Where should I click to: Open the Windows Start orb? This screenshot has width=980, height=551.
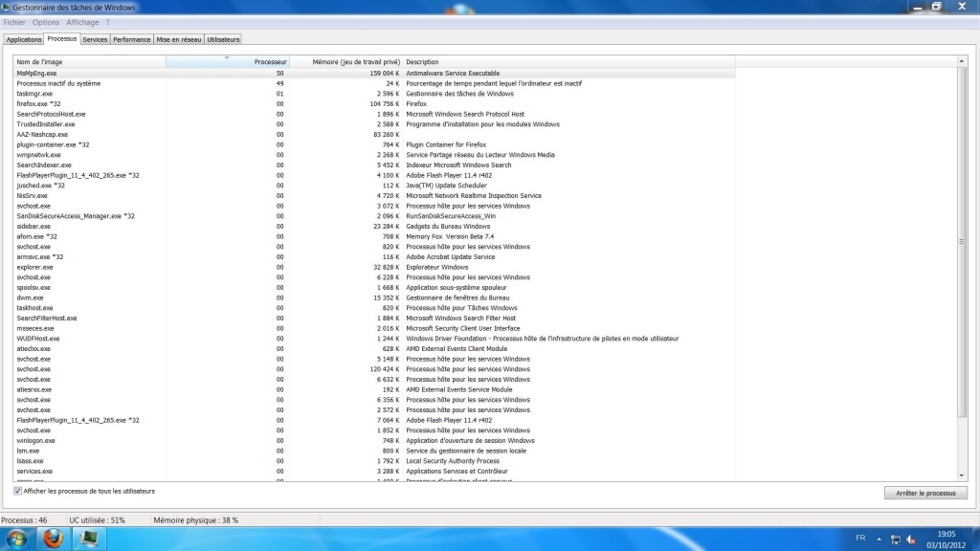(16, 539)
